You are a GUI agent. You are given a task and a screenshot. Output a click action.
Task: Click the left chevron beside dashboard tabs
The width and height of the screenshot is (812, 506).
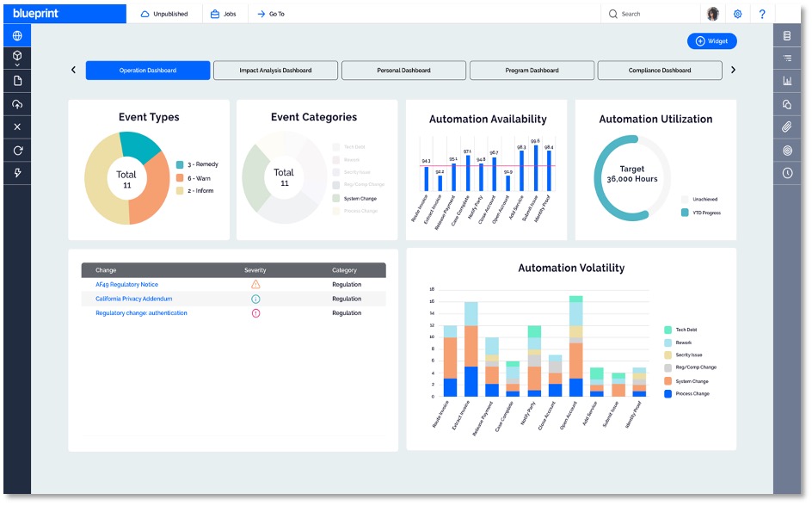73,70
